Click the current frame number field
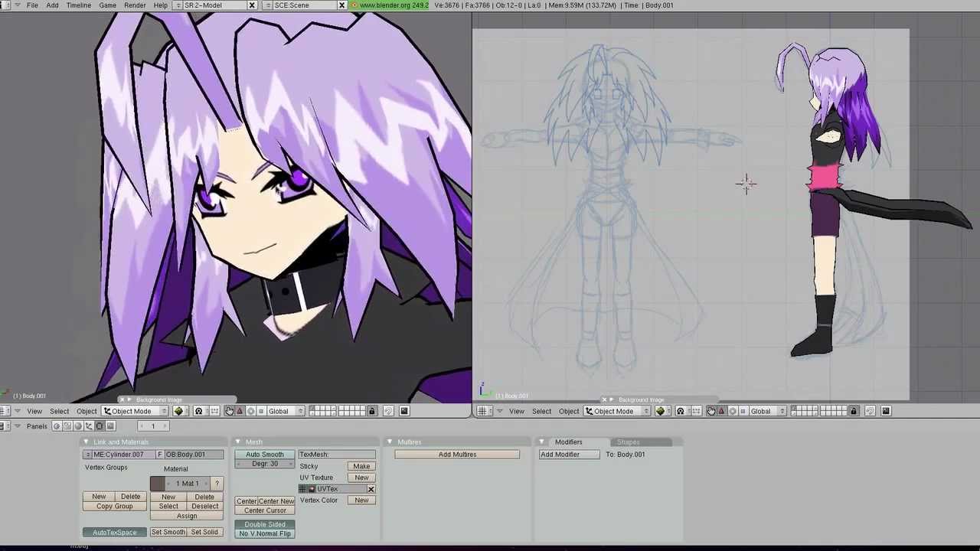This screenshot has width=980, height=551. coord(153,426)
